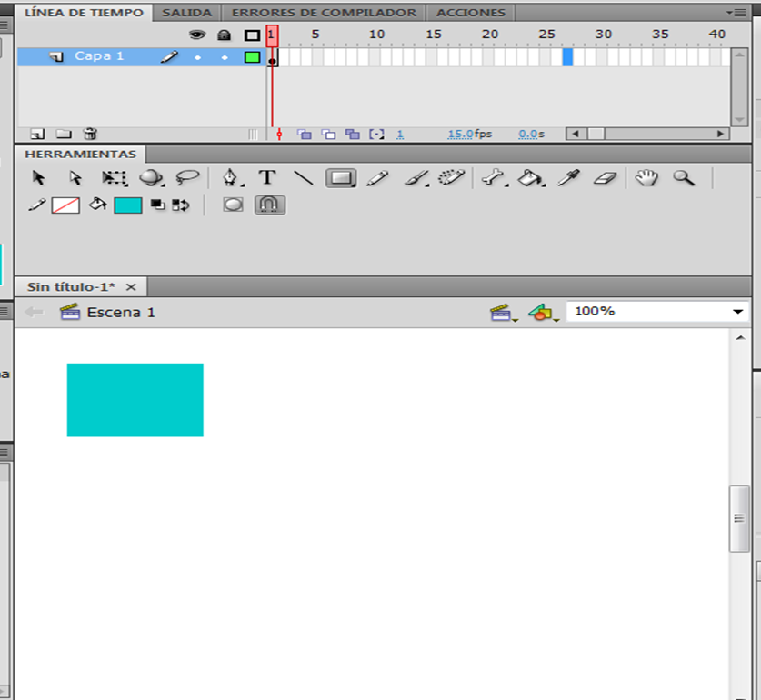Choose the Rectangle tool
Viewport: 761px width, 700px height.
341,178
